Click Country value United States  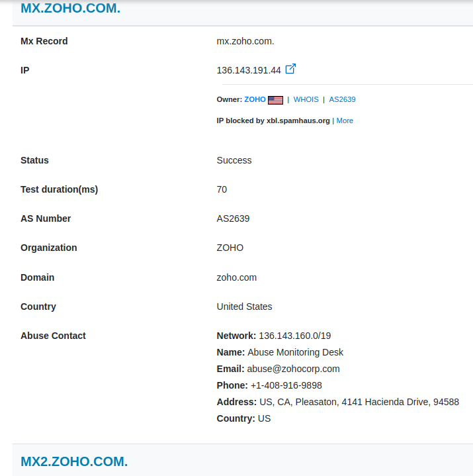coord(244,307)
